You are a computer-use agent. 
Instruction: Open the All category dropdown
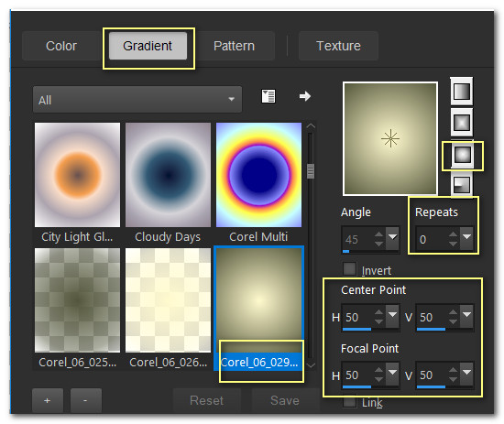[137, 99]
